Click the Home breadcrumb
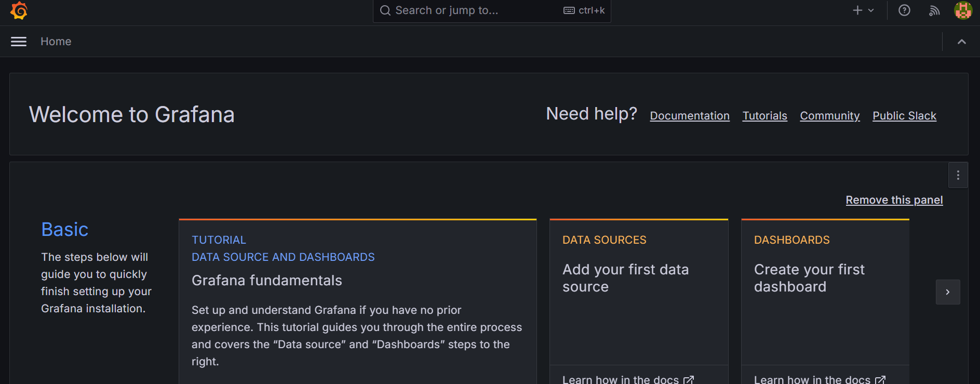 [x=56, y=42]
